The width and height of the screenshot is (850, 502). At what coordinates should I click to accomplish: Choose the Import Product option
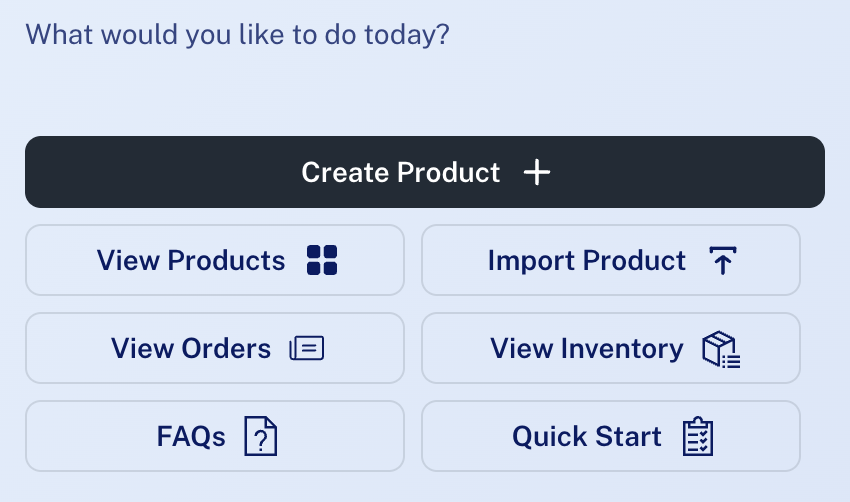click(x=611, y=260)
